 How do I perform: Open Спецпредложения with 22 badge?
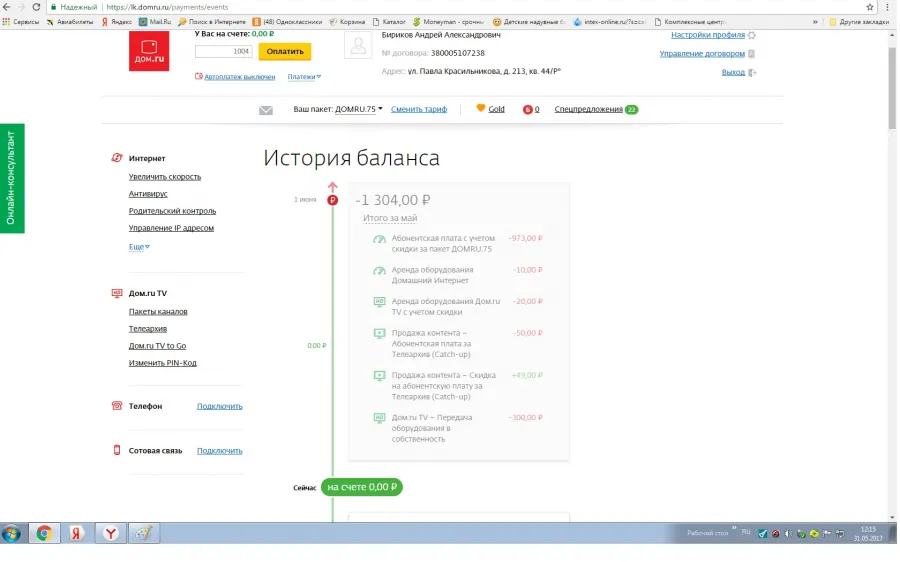(596, 109)
